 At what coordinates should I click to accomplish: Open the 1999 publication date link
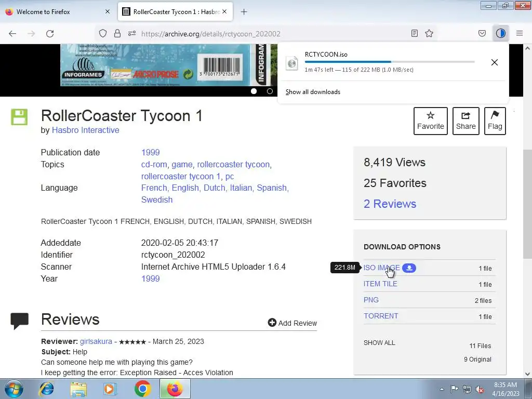coord(150,152)
